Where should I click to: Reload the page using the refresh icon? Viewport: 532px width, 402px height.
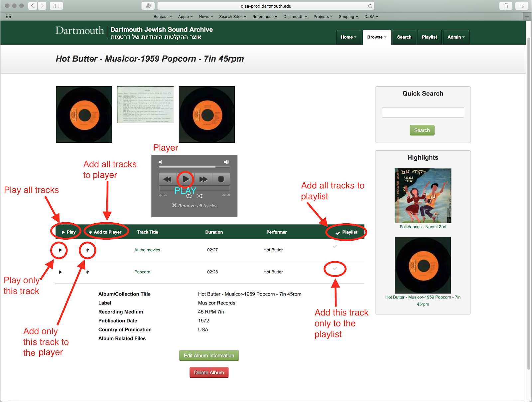click(370, 6)
